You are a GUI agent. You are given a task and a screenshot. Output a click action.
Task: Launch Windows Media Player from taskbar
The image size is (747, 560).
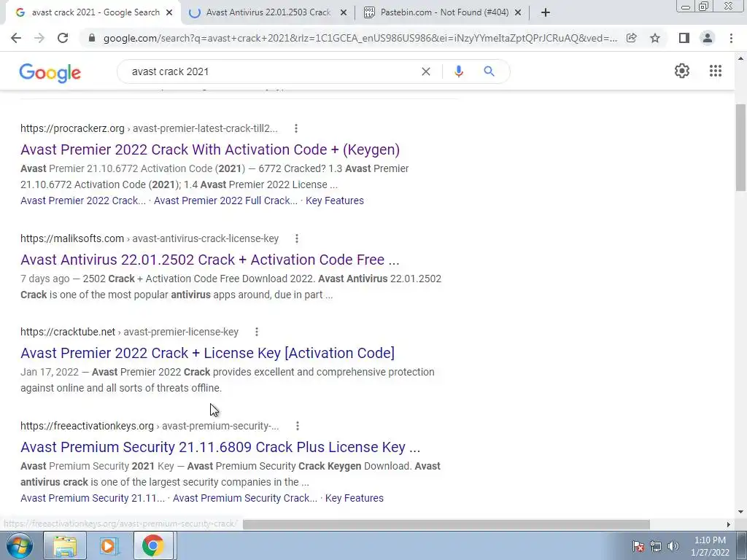[108, 545]
